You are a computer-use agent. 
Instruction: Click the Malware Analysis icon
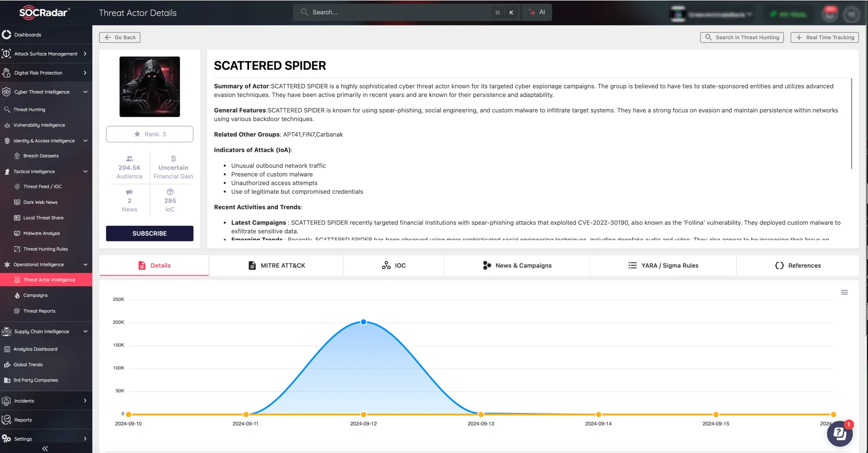17,233
